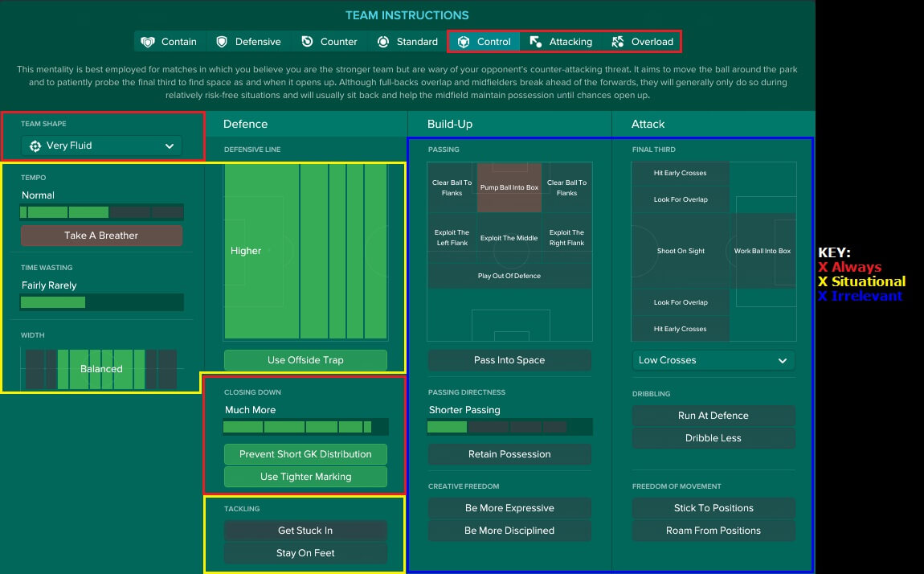Adjust the Tempo bar set to Normal
This screenshot has width=924, height=574.
pyautogui.click(x=101, y=212)
